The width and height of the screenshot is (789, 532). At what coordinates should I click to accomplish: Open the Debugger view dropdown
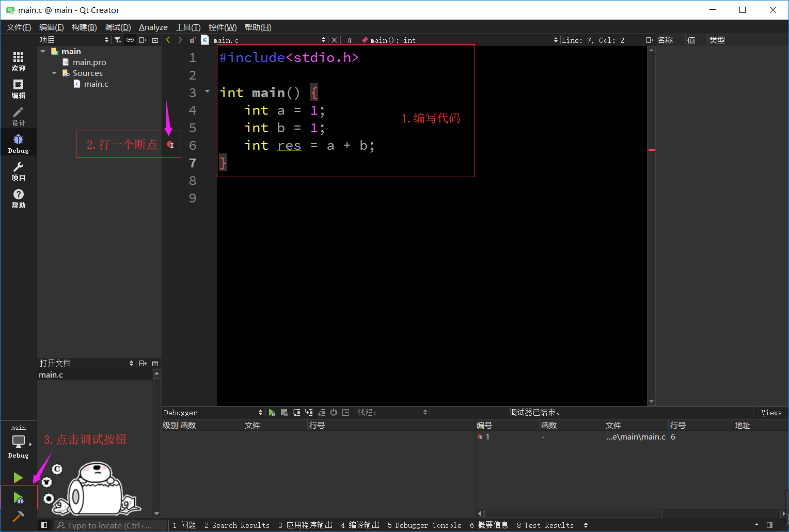pos(213,412)
